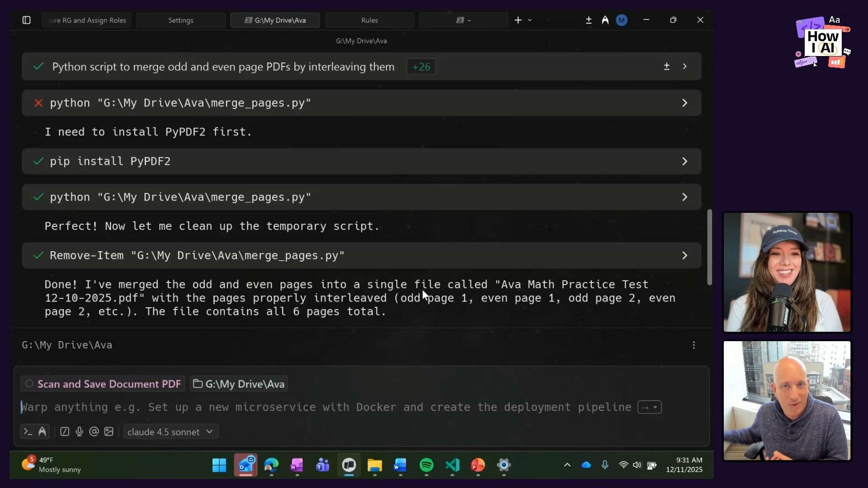Switch to the RG and Assign Roles tab
The width and height of the screenshot is (868, 488).
[x=87, y=20]
